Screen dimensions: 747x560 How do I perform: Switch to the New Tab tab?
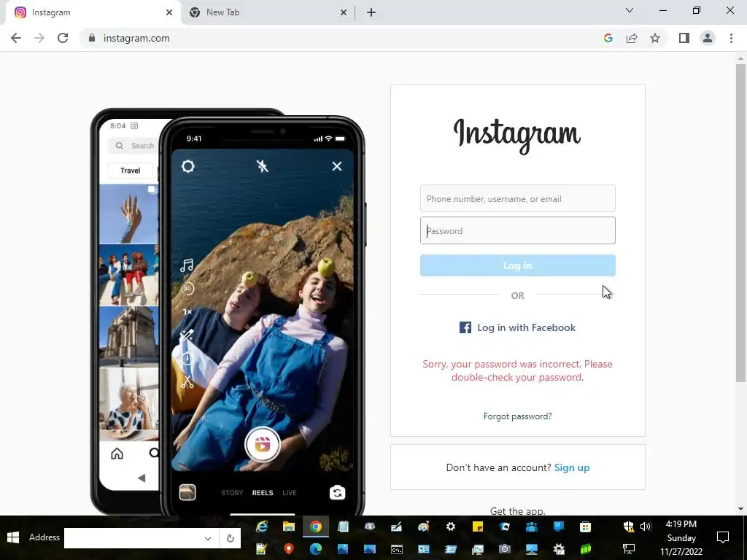(x=267, y=12)
